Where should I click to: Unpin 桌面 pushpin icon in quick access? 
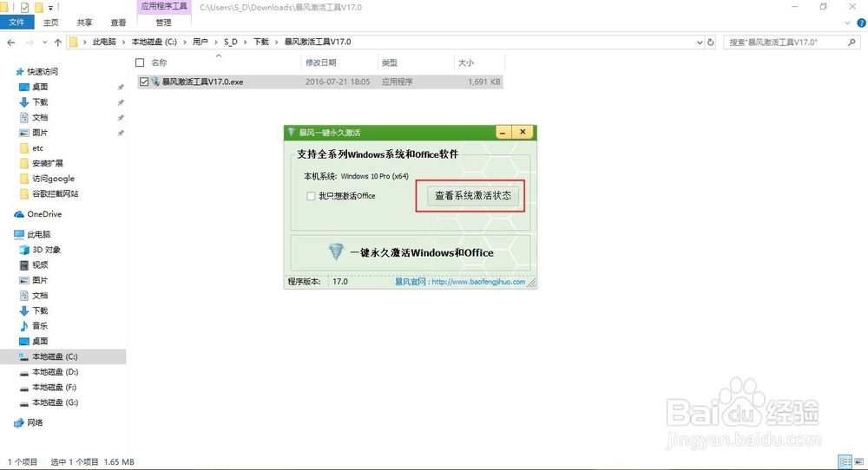pyautogui.click(x=121, y=88)
